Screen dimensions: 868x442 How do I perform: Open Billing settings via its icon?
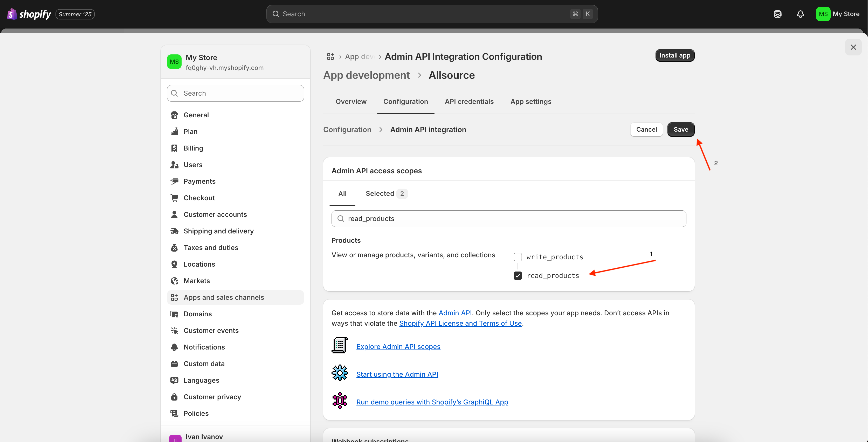click(x=174, y=148)
